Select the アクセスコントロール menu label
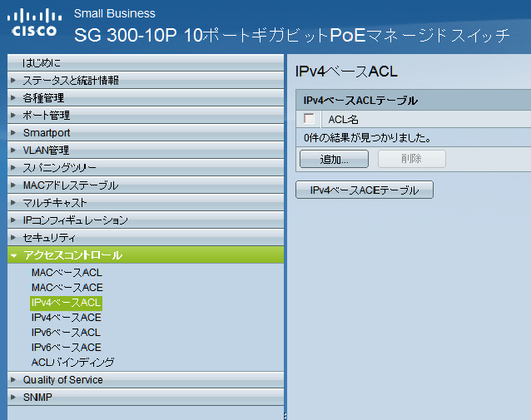Screen dimensions: 531x420 tap(72, 255)
